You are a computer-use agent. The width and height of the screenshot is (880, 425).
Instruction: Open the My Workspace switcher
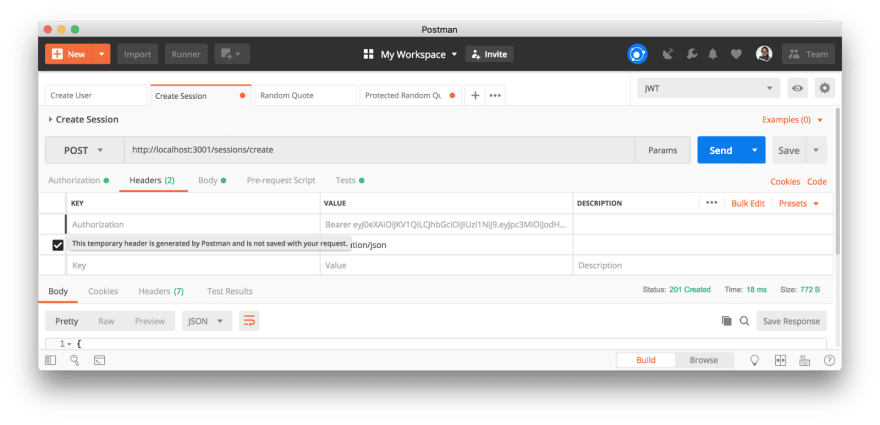click(410, 54)
